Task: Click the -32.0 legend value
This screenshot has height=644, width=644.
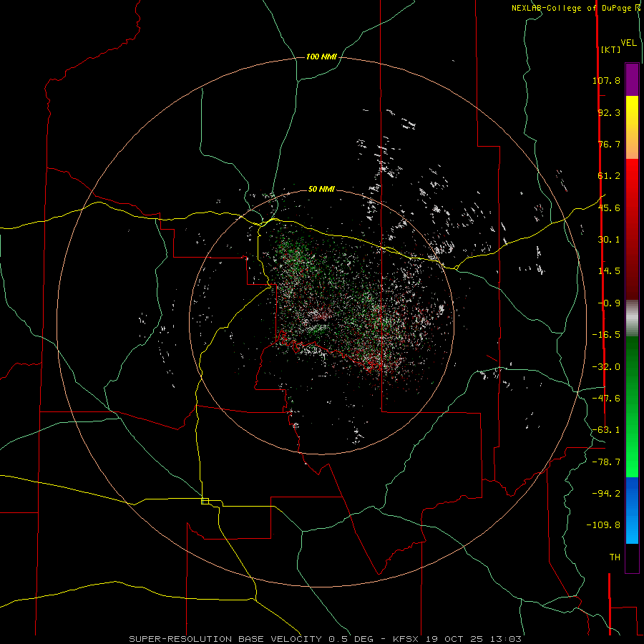Action: click(606, 367)
